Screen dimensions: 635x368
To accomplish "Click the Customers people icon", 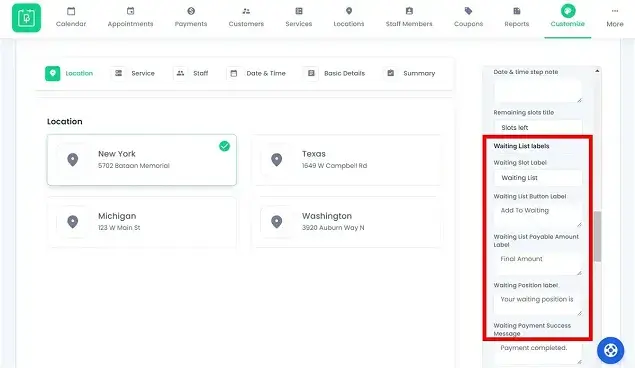I will coord(246,11).
